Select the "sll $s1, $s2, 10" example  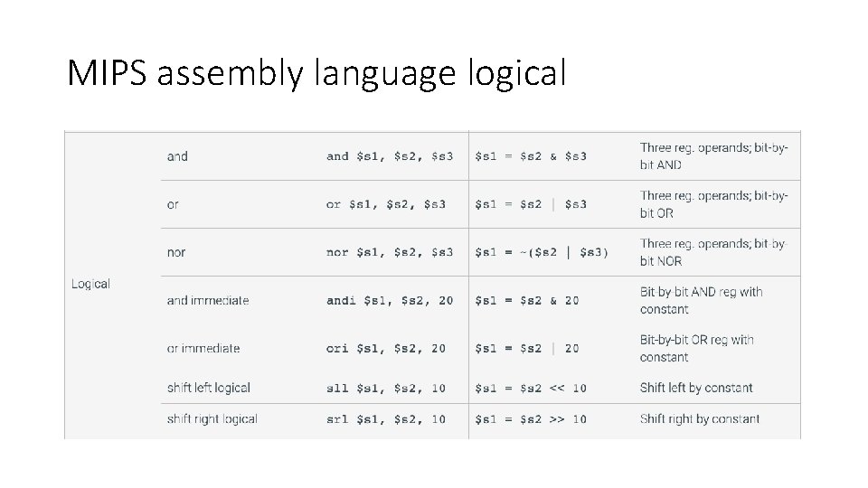coord(386,388)
